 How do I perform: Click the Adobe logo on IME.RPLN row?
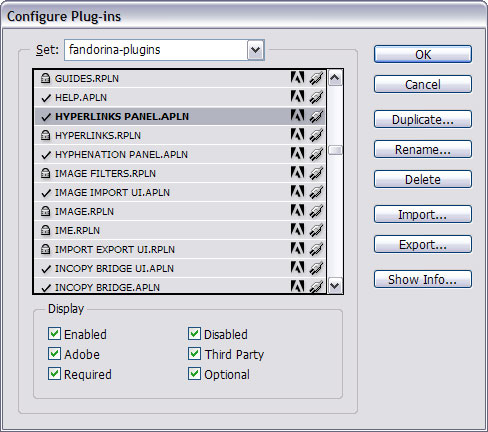point(297,229)
